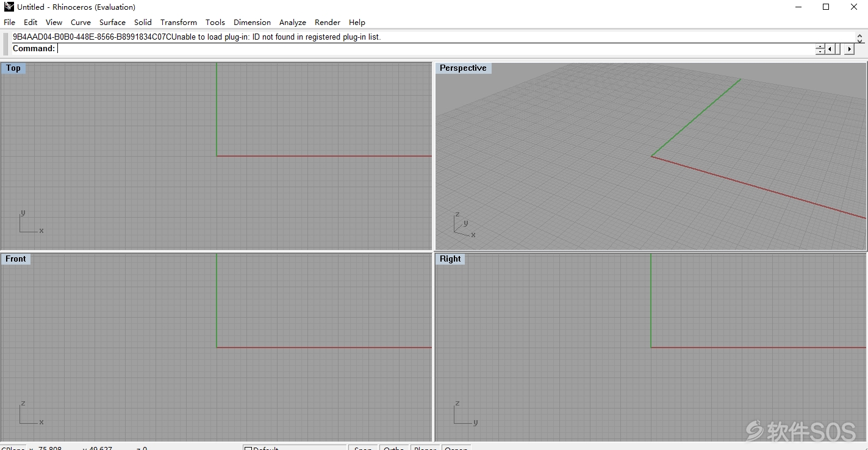The image size is (868, 450).
Task: Close the Rhinoceros window
Action: click(854, 7)
